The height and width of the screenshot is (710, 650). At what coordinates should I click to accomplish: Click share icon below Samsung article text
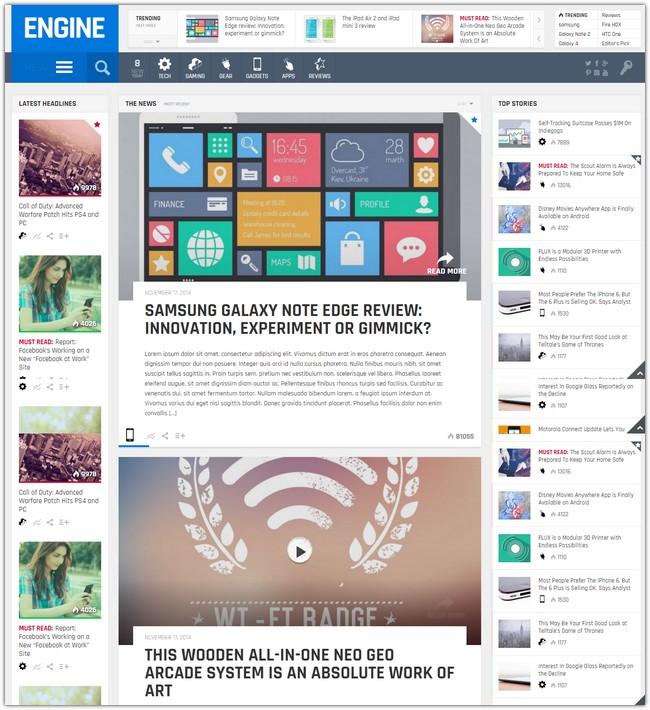[165, 436]
